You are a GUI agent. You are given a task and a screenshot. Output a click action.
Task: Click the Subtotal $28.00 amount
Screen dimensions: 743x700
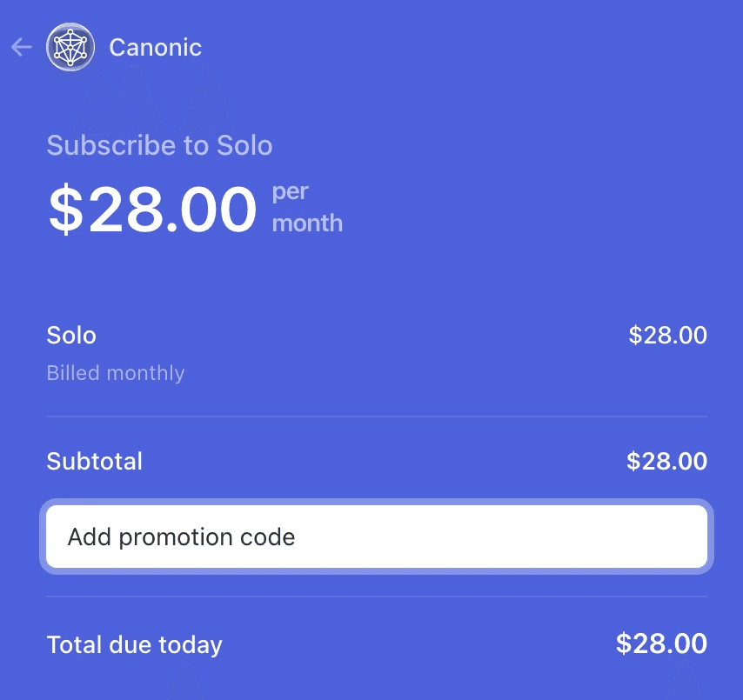666,461
